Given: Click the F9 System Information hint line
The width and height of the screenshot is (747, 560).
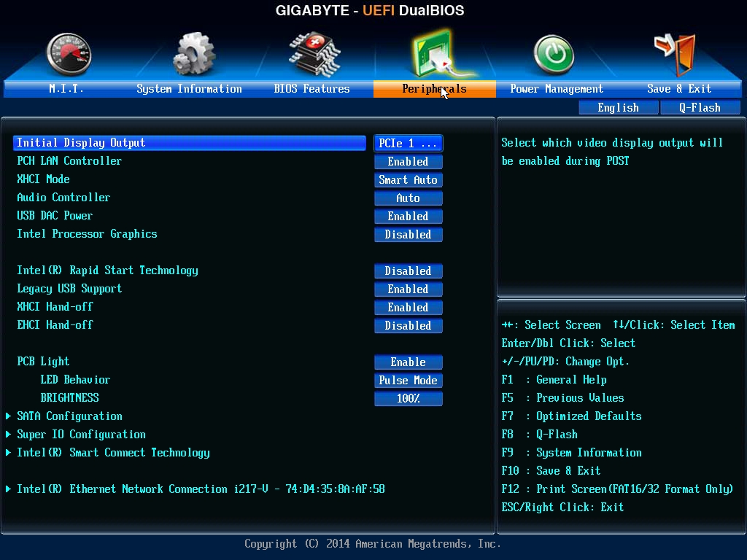Looking at the screenshot, I should tap(572, 452).
